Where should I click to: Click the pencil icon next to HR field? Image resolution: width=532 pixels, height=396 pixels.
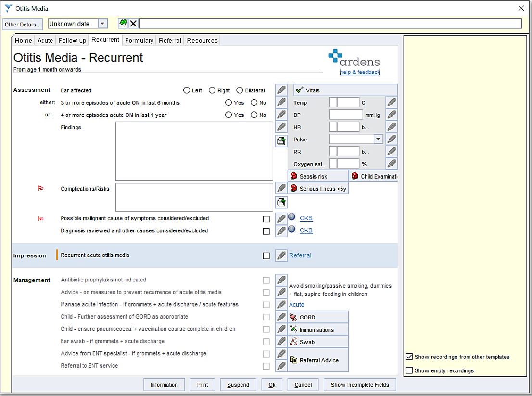coord(392,127)
